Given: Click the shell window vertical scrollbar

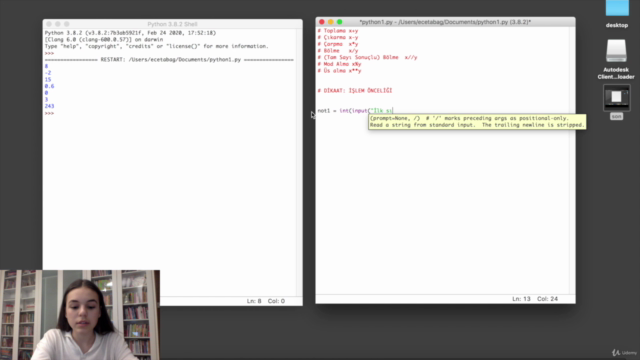Looking at the screenshot, I should coord(299,162).
